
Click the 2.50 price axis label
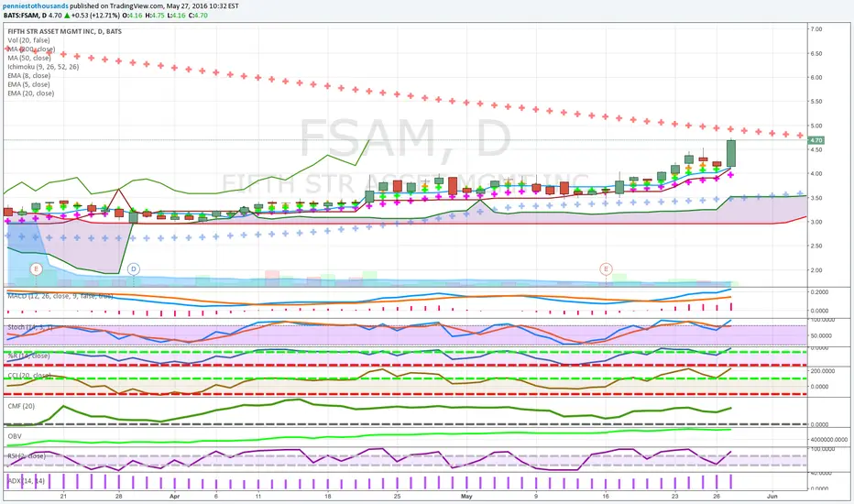point(816,247)
